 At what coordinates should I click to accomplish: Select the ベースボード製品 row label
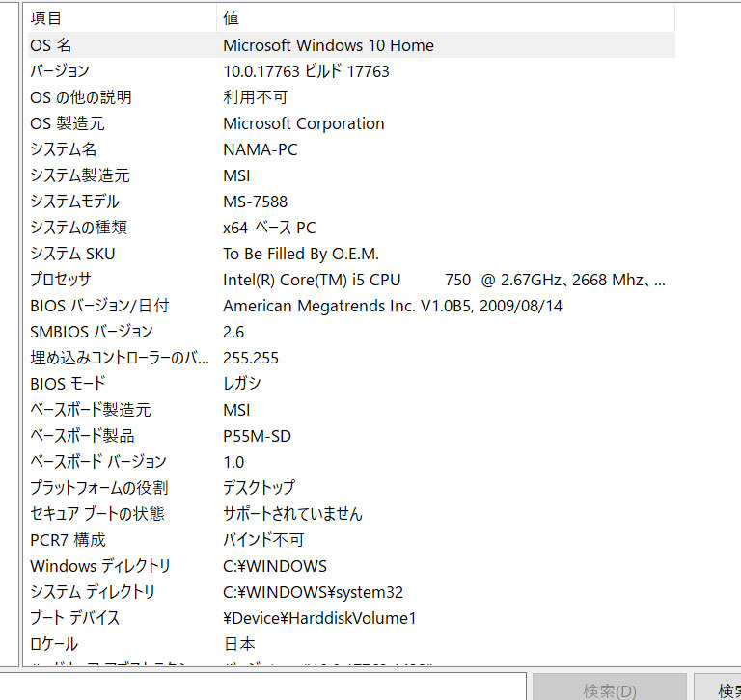tap(82, 436)
